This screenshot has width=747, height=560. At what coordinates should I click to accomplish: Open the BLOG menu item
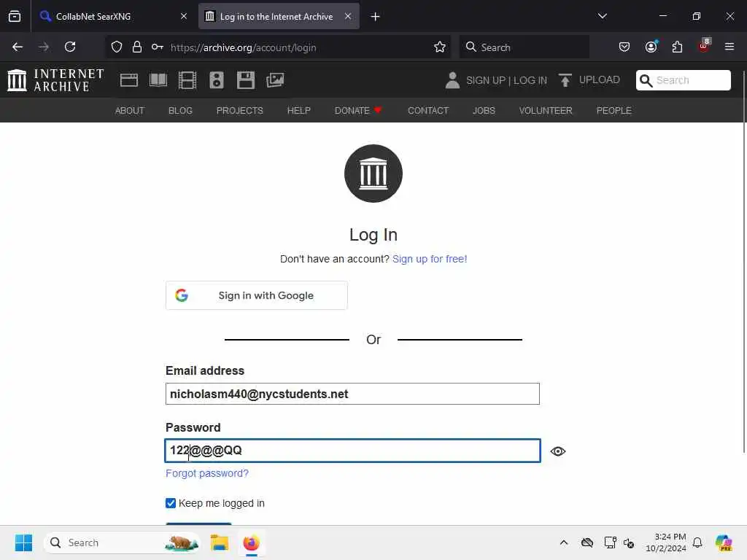pyautogui.click(x=181, y=111)
